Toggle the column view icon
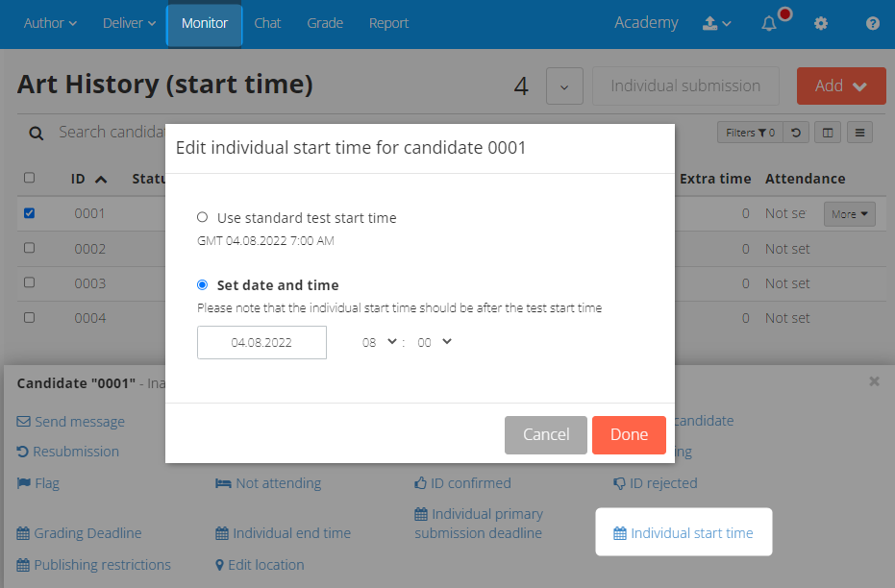 (828, 133)
